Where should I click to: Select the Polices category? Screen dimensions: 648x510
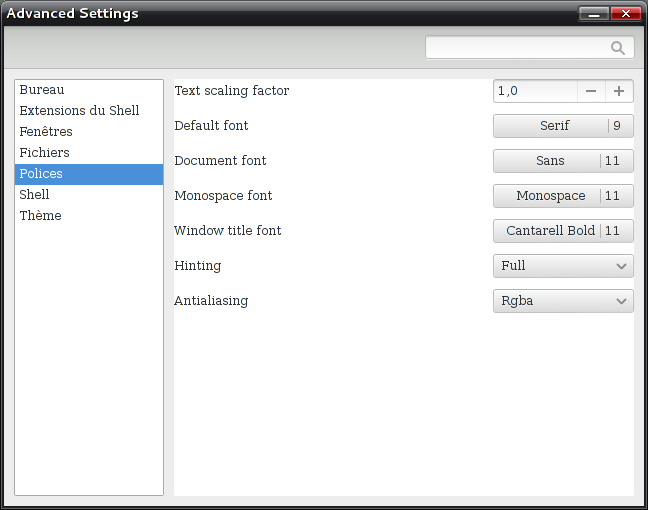point(41,174)
